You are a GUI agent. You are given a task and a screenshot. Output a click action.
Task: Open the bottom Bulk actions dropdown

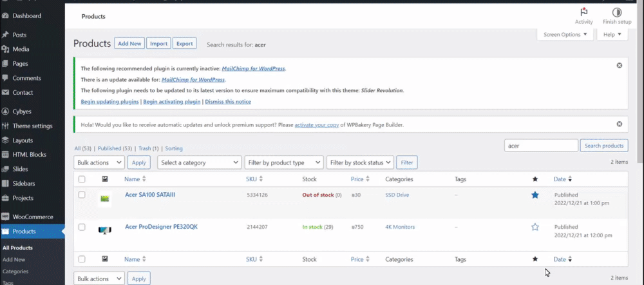click(x=99, y=279)
